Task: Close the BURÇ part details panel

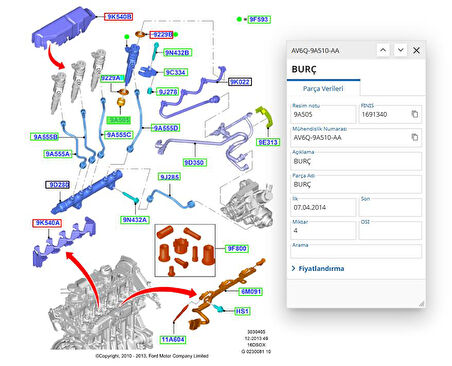Action: [416, 50]
